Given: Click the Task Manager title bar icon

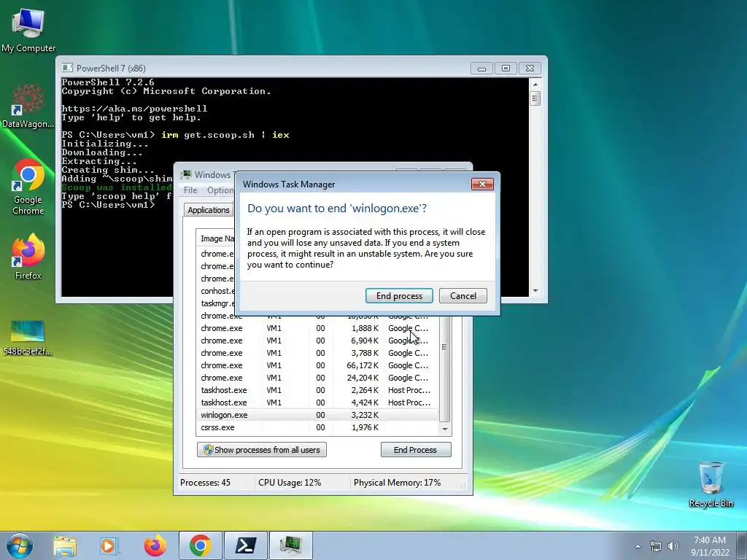Looking at the screenshot, I should coord(186,175).
